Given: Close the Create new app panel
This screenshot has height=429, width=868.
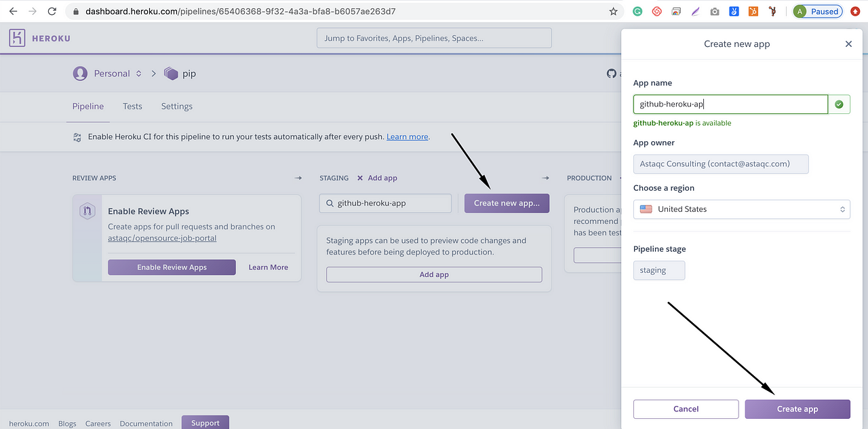Looking at the screenshot, I should (848, 44).
